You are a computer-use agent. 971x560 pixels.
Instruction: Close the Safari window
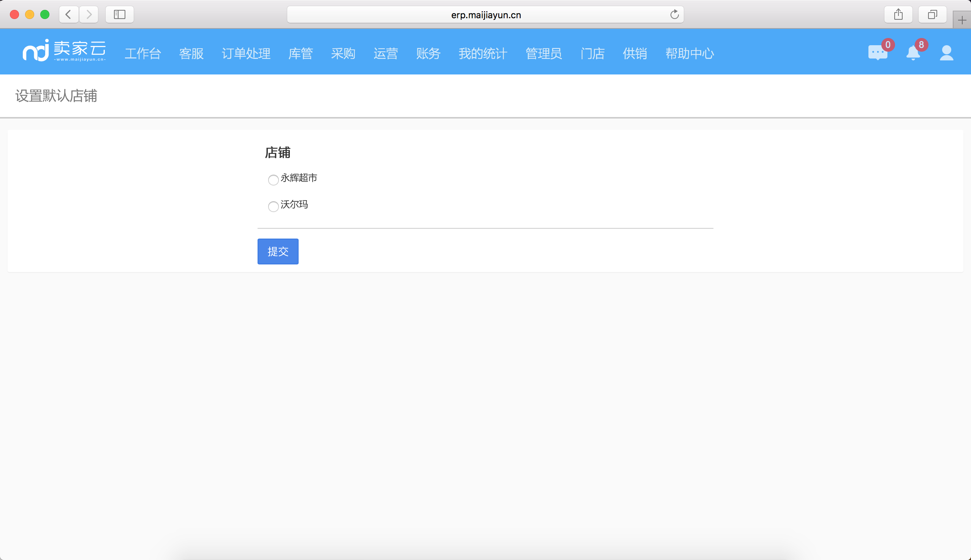click(14, 14)
